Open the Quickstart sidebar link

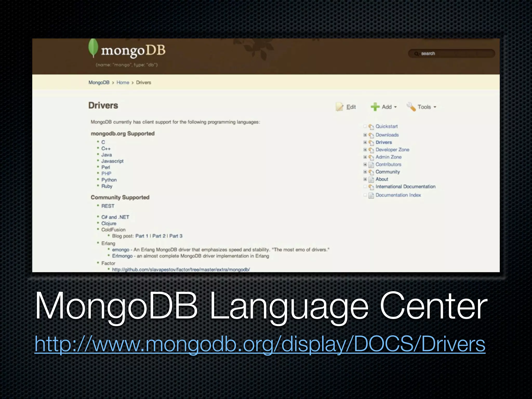[x=387, y=126]
